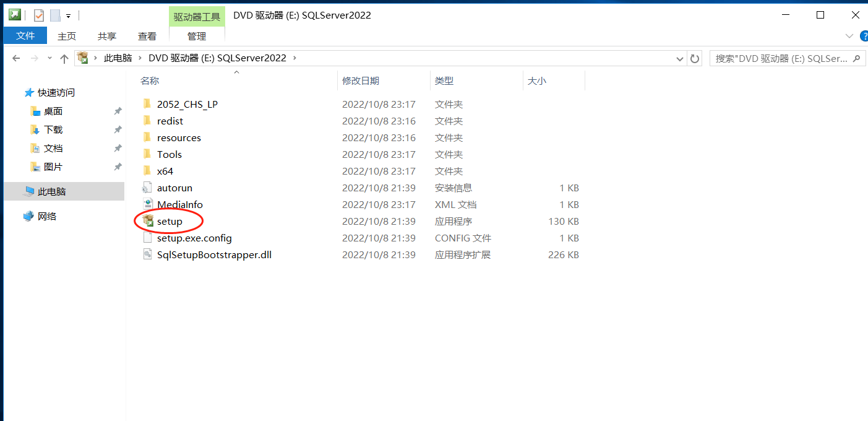Click the Desktop folder icon in sidebar
This screenshot has width=868, height=421.
(x=35, y=111)
